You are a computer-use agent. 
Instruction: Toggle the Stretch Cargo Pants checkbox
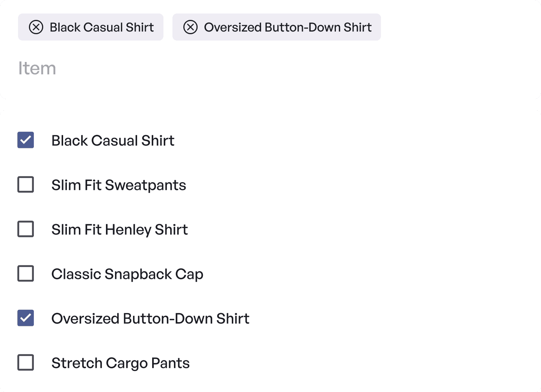click(26, 362)
